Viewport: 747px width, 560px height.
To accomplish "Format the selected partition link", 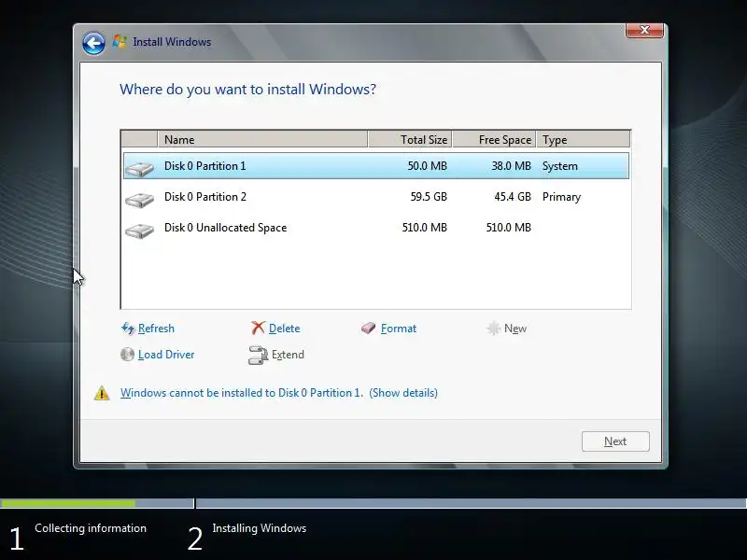I will click(399, 329).
